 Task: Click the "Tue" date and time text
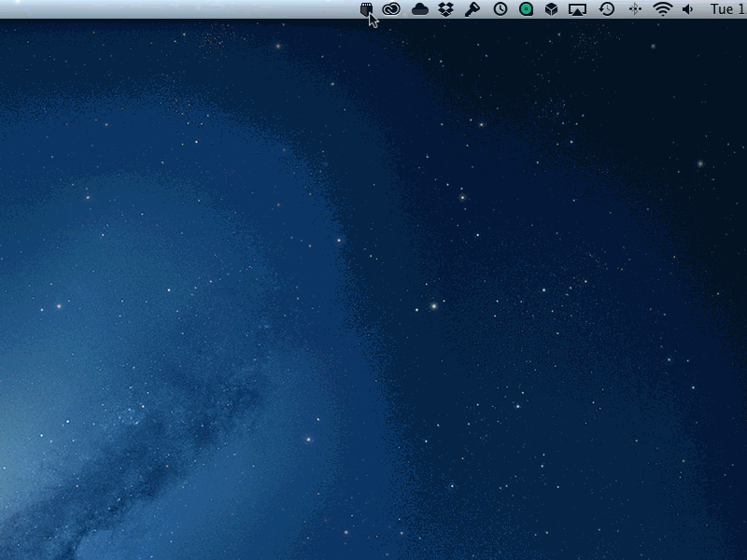[727, 9]
